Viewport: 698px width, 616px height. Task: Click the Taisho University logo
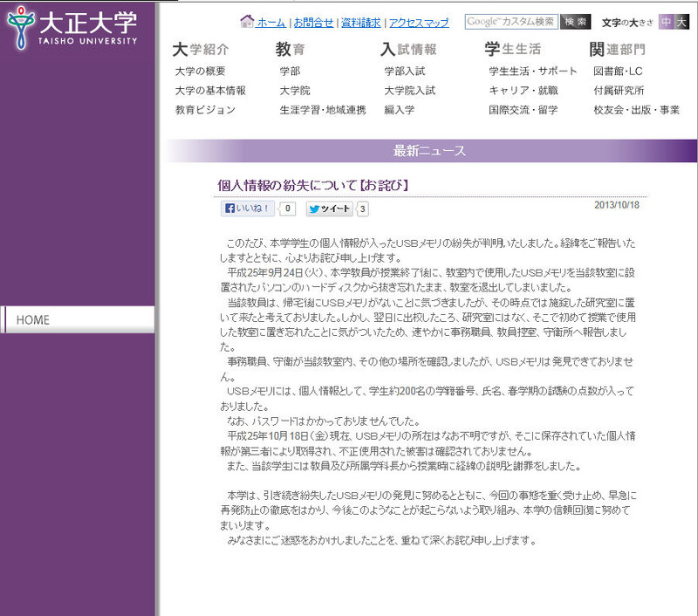coord(72,27)
